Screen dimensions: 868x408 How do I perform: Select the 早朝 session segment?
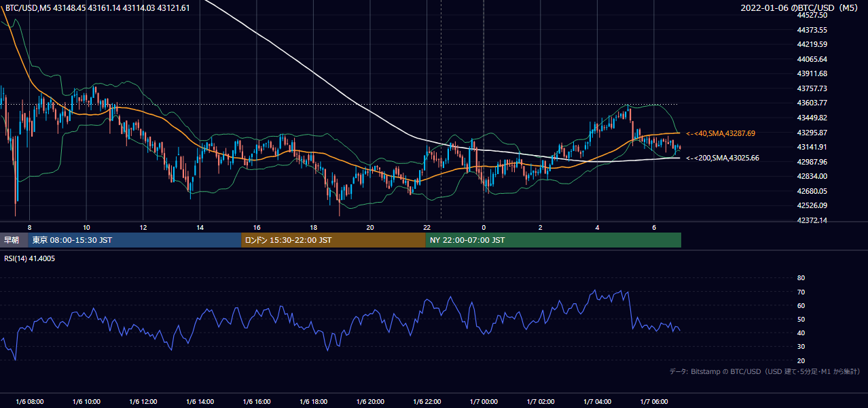(x=14, y=240)
